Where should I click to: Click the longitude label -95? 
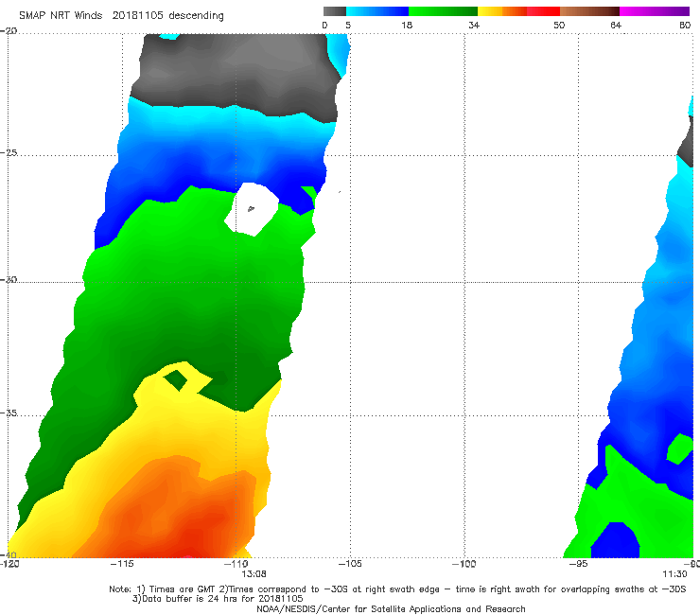(x=578, y=564)
